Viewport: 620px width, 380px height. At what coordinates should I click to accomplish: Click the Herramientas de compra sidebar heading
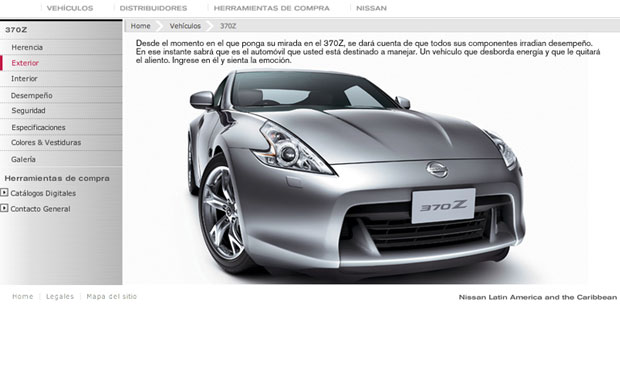57,178
